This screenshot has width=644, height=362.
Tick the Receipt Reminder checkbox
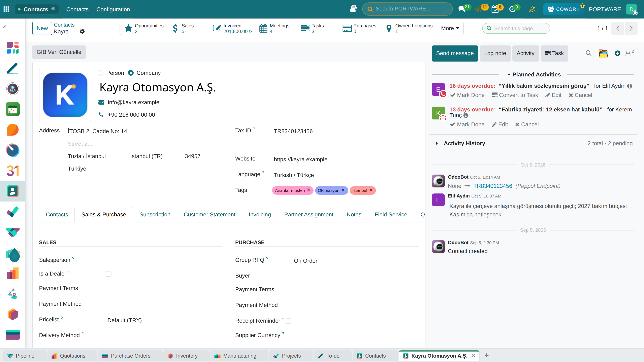pyautogui.click(x=289, y=321)
